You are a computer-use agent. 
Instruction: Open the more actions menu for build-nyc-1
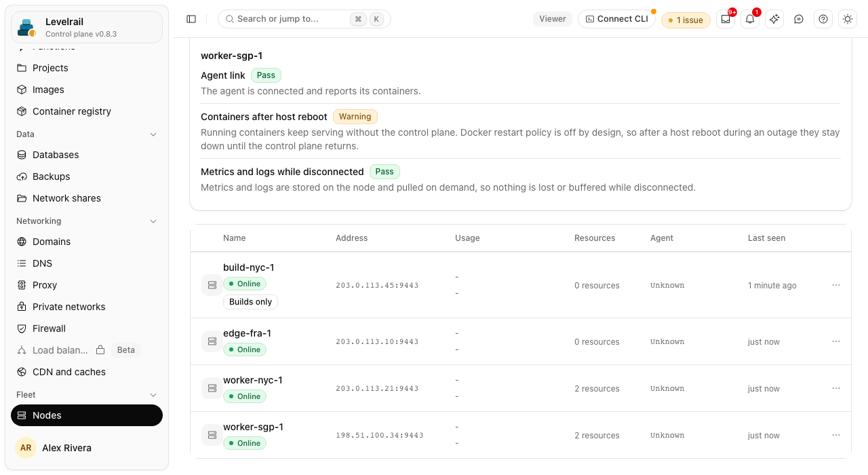point(836,285)
